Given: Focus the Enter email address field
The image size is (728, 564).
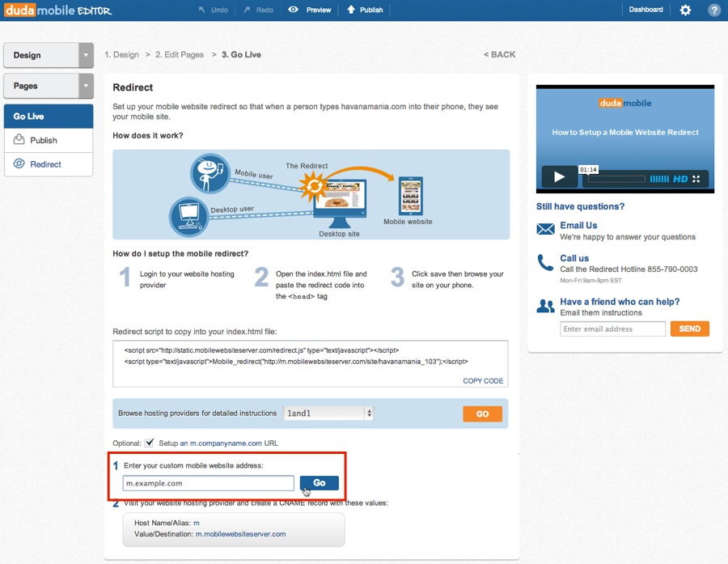Looking at the screenshot, I should (x=612, y=329).
